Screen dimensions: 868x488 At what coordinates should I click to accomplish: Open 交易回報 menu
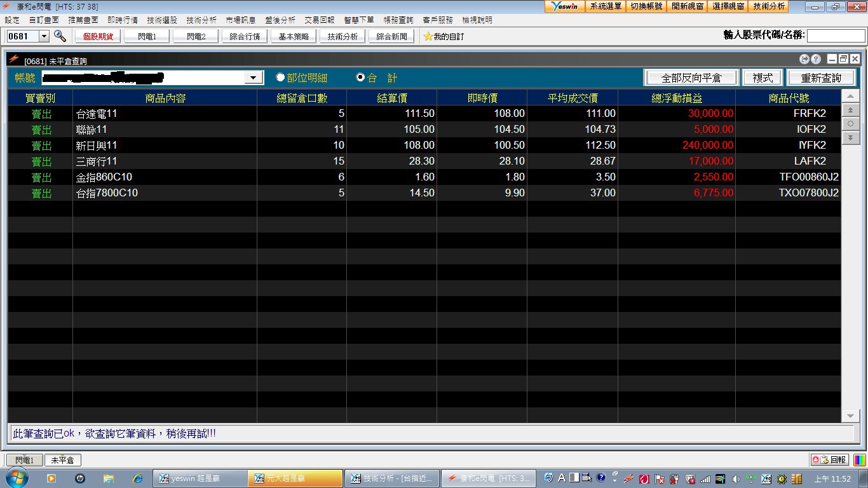[x=319, y=20]
